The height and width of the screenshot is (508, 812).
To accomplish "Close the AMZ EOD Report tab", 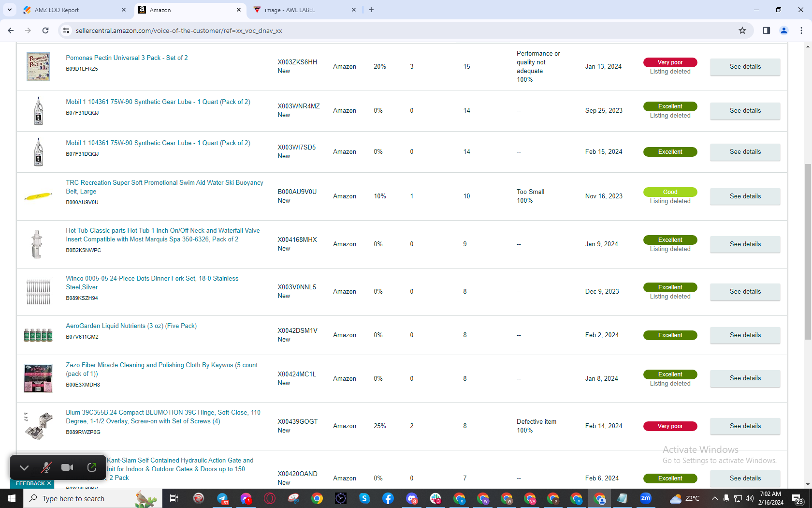I will tap(124, 10).
